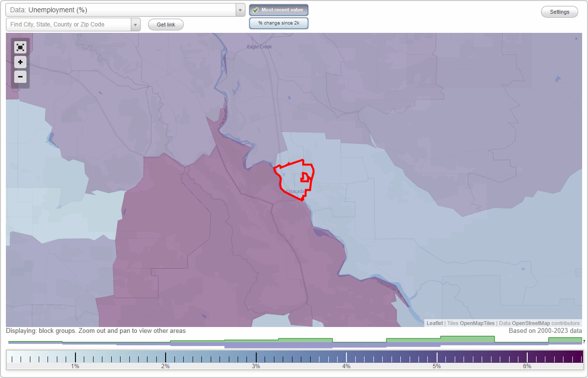This screenshot has height=378, width=588.
Task: Click the Get link button
Action: coord(165,25)
